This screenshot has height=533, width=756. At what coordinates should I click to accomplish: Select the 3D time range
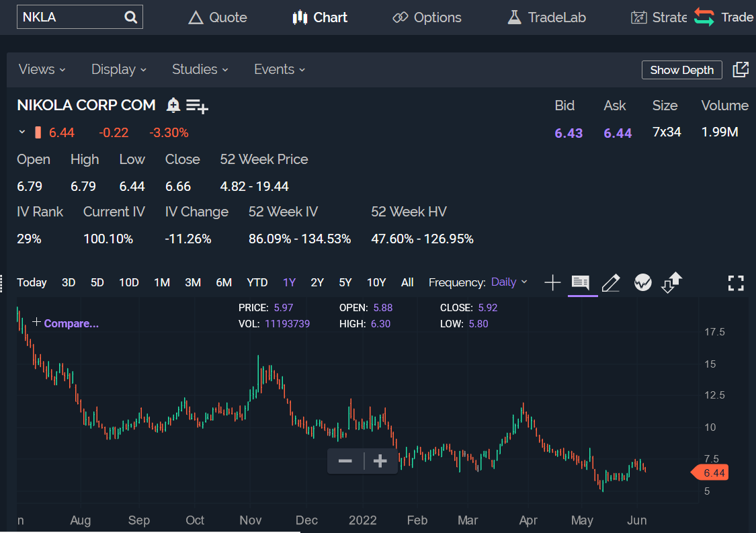pyautogui.click(x=69, y=282)
